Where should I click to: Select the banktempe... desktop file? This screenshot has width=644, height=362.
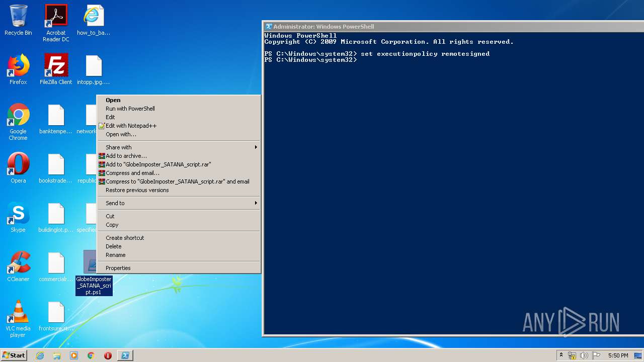pos(56,119)
